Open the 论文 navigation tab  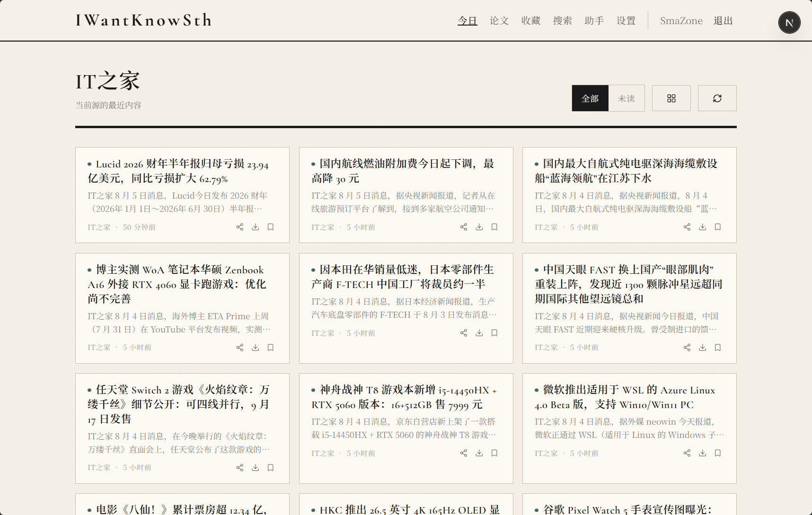coord(499,21)
